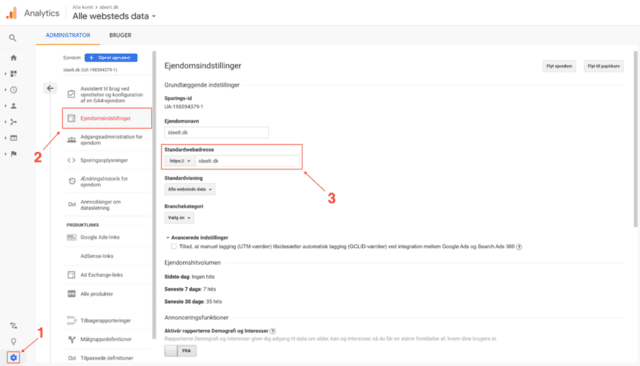Open the search icon in left sidebar
Viewport: 640px width, 366px height.
pyautogui.click(x=13, y=38)
